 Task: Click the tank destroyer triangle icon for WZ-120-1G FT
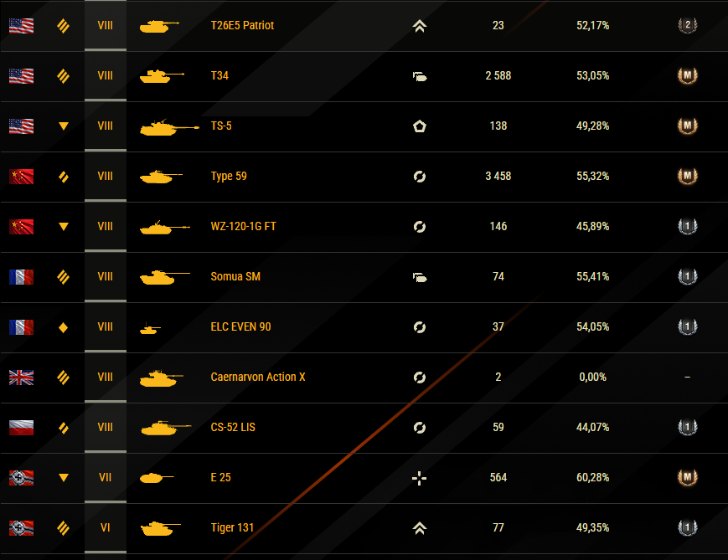pos(64,226)
